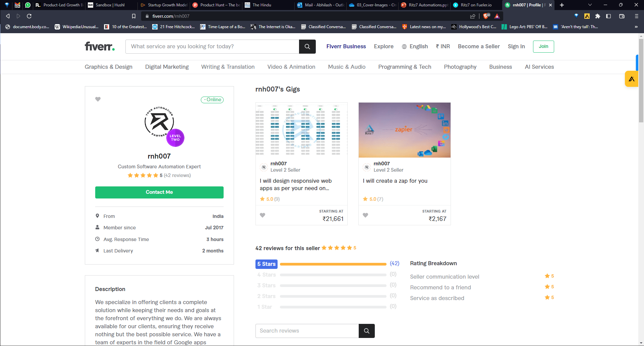Open the Brave Shields lion icon
Image resolution: width=644 pixels, height=346 pixels.
[486, 16]
